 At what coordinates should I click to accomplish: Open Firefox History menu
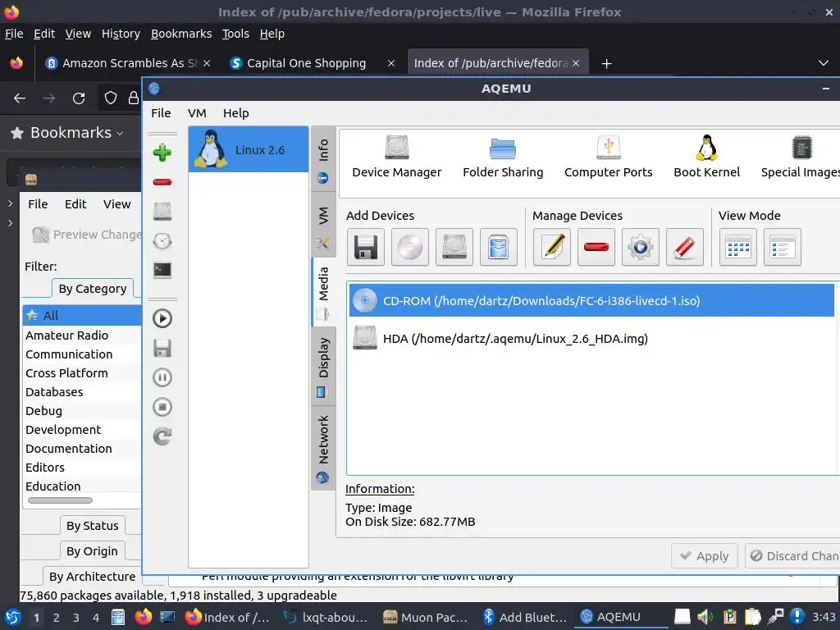tap(121, 34)
